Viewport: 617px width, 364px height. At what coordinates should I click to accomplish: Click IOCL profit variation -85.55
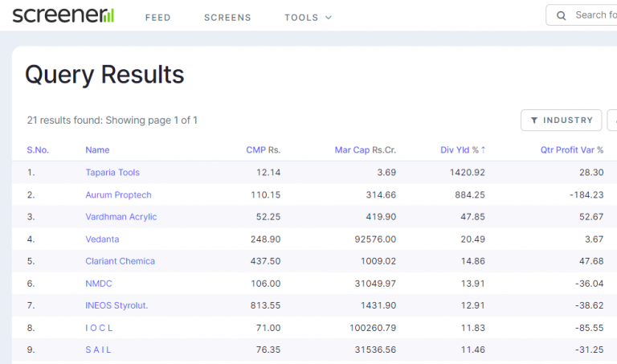[589, 328]
